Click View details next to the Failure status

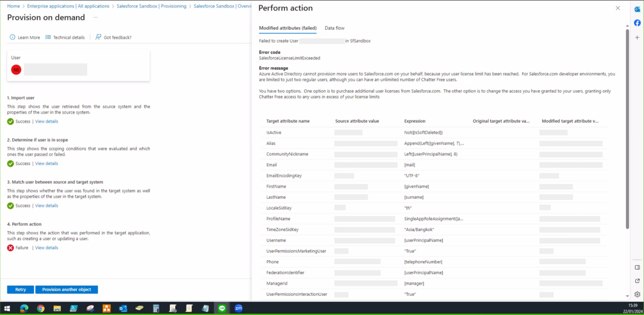pyautogui.click(x=46, y=248)
